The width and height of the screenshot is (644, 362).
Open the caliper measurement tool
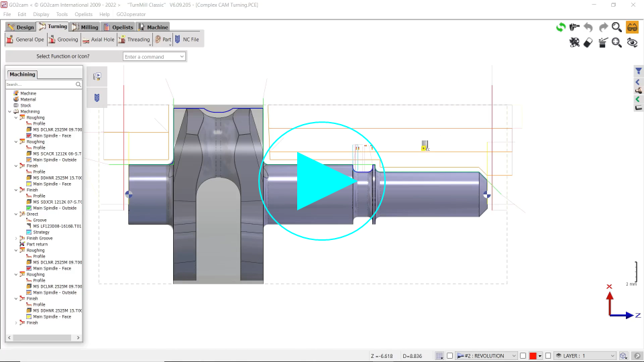574,27
